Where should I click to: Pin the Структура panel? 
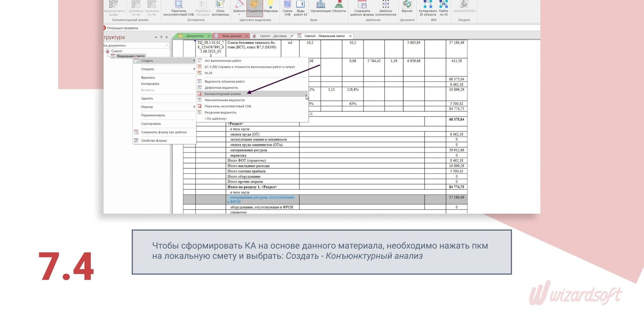pyautogui.click(x=161, y=37)
